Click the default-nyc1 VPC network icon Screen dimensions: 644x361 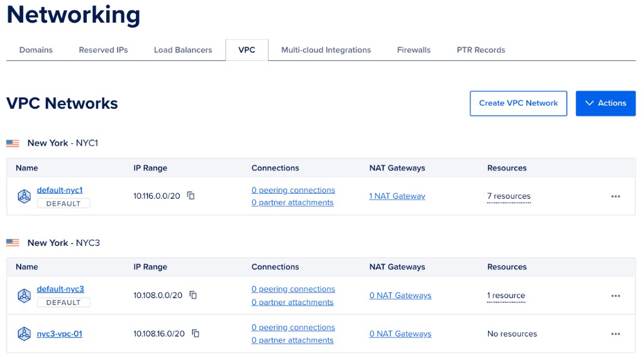coord(25,196)
